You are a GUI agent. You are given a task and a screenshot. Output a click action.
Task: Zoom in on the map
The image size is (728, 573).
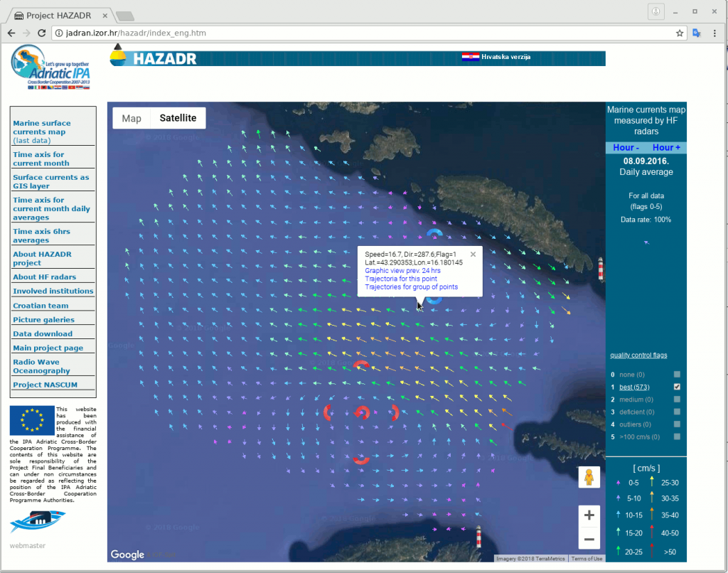[589, 515]
